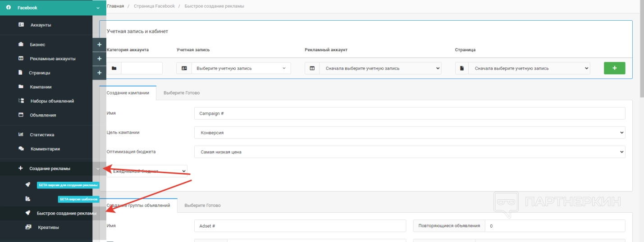Click the Business (Бизнес) briefcase icon
644x242 pixels.
click(21, 45)
